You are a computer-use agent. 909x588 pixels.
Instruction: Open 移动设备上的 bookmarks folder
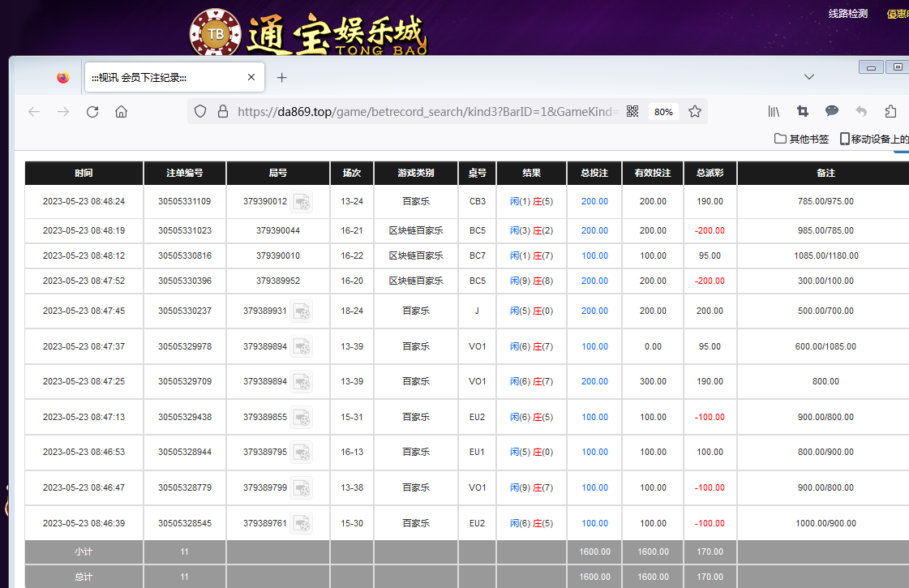(x=874, y=139)
